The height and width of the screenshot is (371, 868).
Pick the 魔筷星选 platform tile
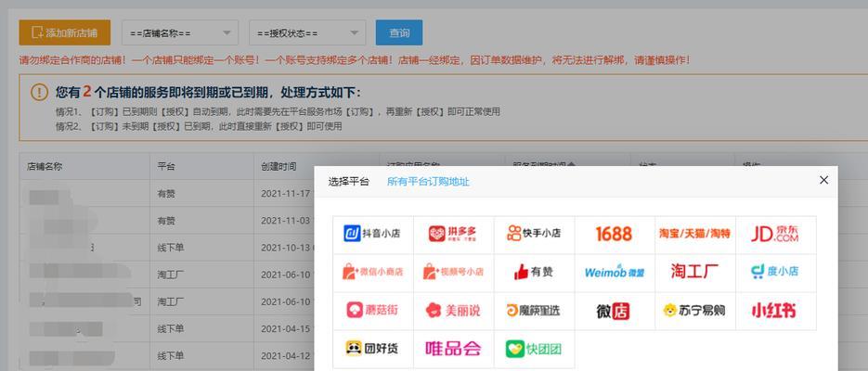[534, 312]
